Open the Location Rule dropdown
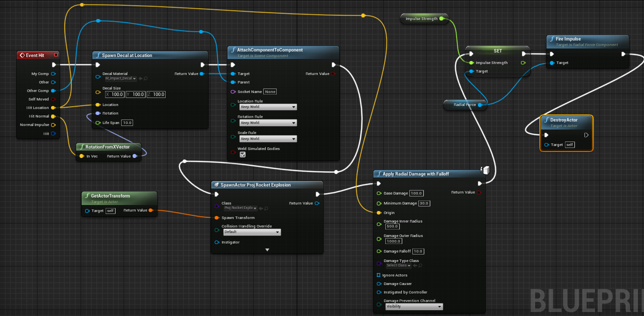Image resolution: width=644 pixels, height=316 pixels. (x=268, y=107)
